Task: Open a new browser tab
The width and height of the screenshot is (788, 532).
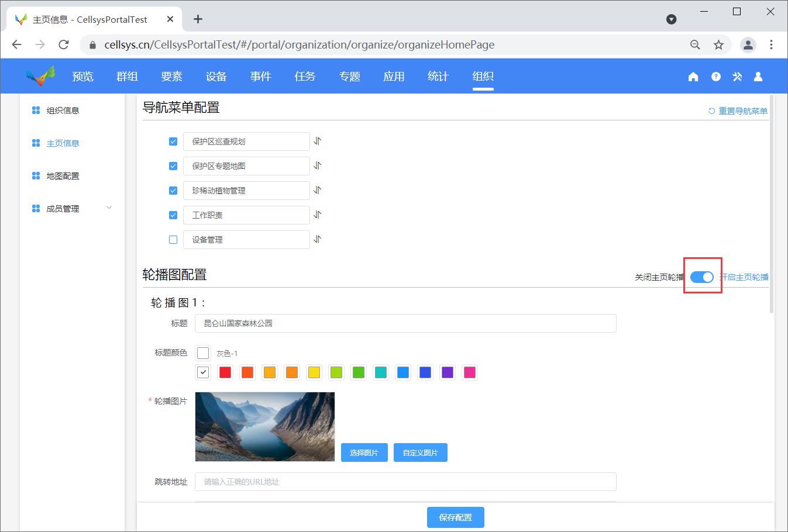Action: pos(198,19)
